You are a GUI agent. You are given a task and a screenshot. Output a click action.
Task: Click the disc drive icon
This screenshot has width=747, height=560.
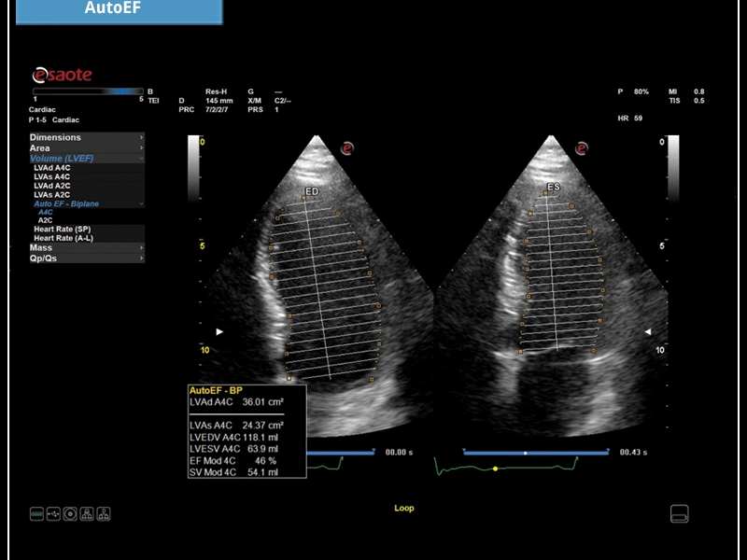pyautogui.click(x=70, y=513)
